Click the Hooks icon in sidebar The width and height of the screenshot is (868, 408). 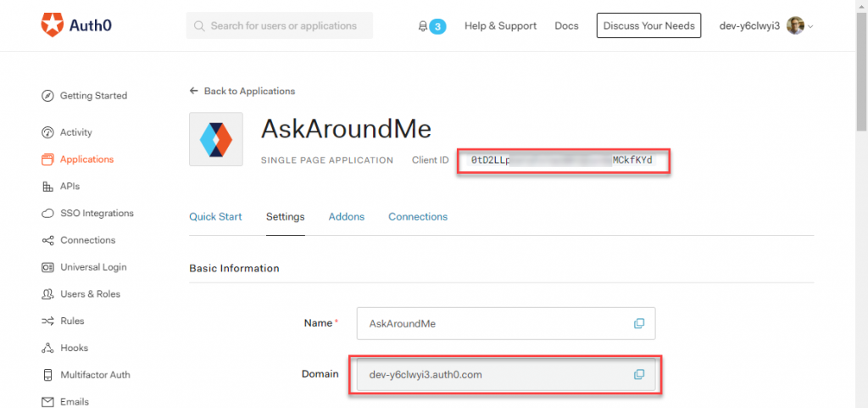tap(47, 349)
